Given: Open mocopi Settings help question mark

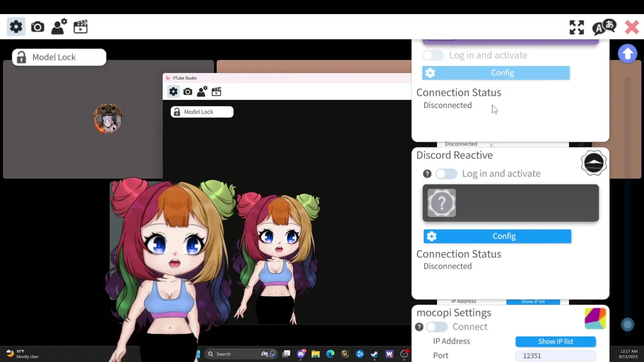Looking at the screenshot, I should point(419,327).
